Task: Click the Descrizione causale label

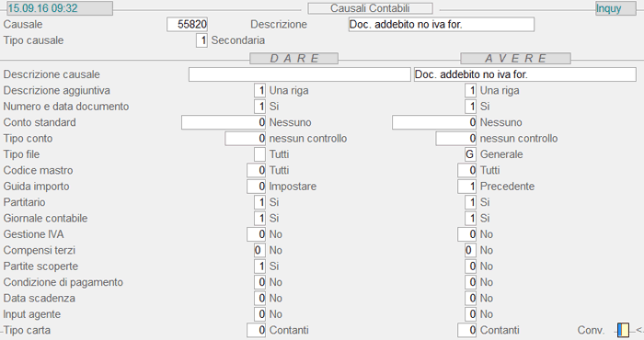Action: coord(52,74)
